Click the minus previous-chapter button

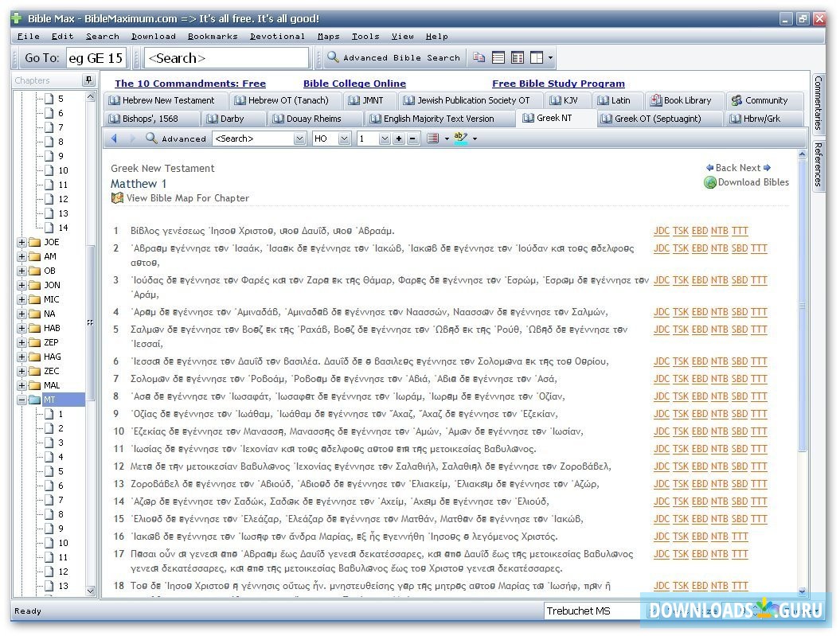pyautogui.click(x=412, y=139)
